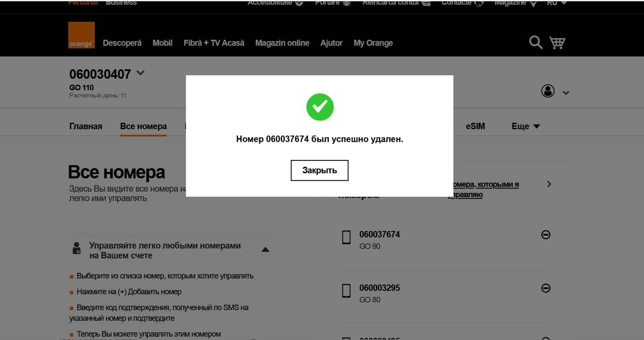This screenshot has height=340, width=644.
Task: Open the shopping cart icon
Action: click(557, 42)
